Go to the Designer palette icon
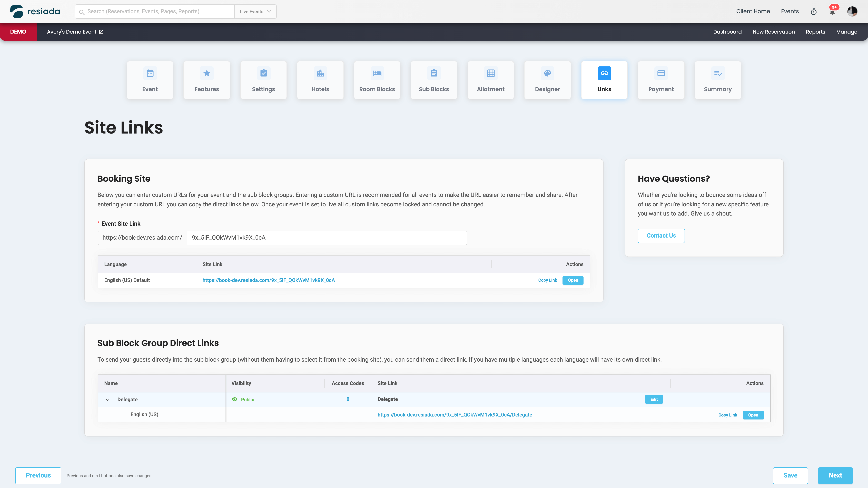The width and height of the screenshot is (868, 488). [x=547, y=73]
